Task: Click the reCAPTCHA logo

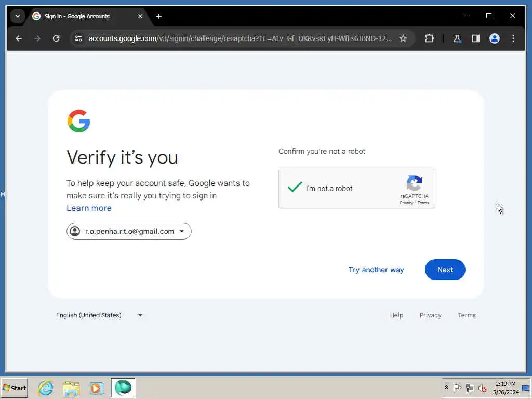Action: click(414, 183)
